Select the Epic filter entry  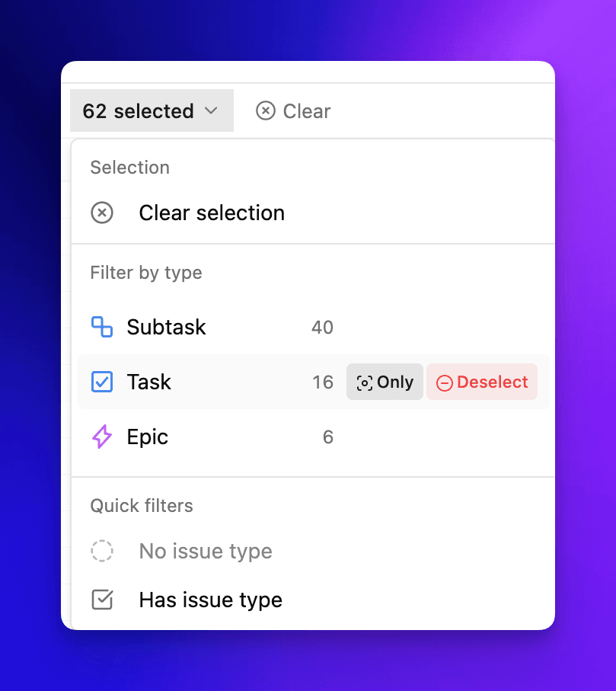click(x=147, y=437)
